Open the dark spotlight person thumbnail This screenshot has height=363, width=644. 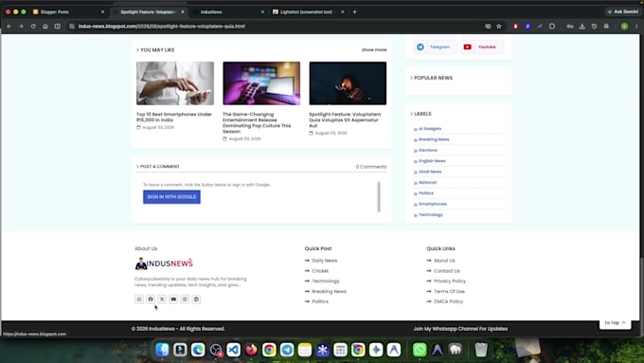(348, 83)
